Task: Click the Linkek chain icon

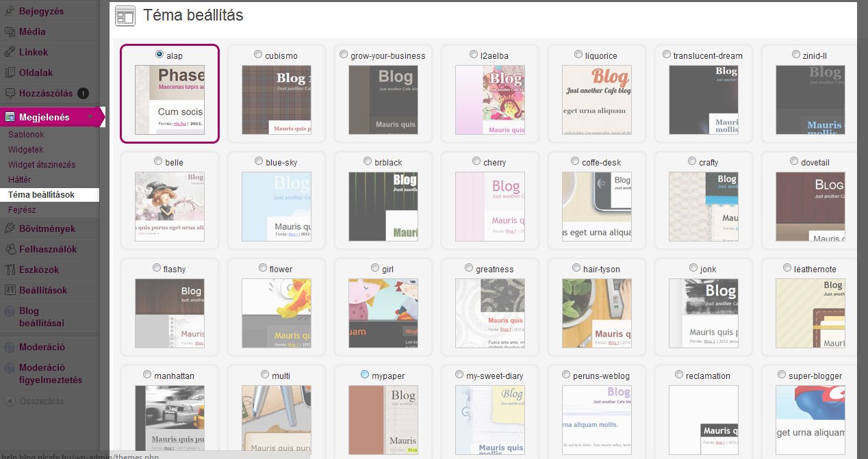Action: pyautogui.click(x=10, y=52)
